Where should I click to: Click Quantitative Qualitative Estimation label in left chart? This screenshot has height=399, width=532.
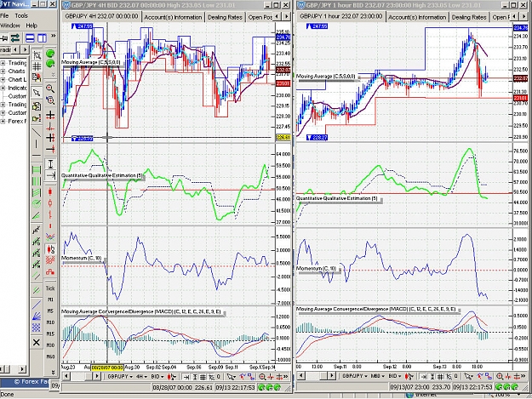102,175
